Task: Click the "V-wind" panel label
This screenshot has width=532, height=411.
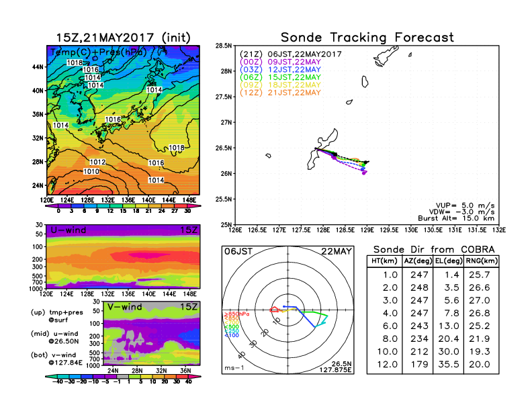Action: (124, 306)
